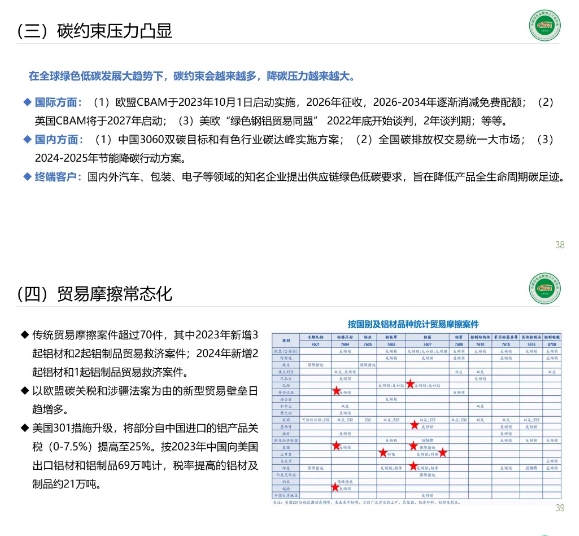
Task: Click the line 2024-2025年节能降碳行动方案
Action: 110,158
